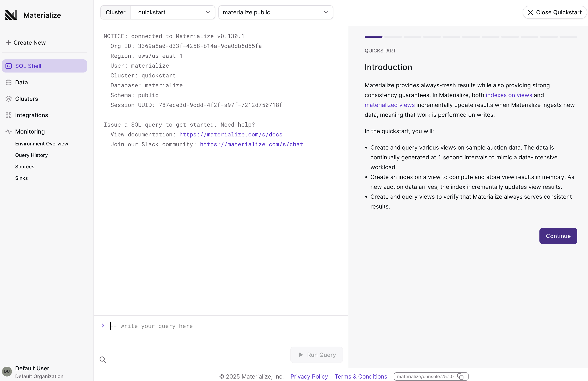Click the 'Region: aws/us-east-1' line
The image size is (588, 381).
[x=146, y=56]
